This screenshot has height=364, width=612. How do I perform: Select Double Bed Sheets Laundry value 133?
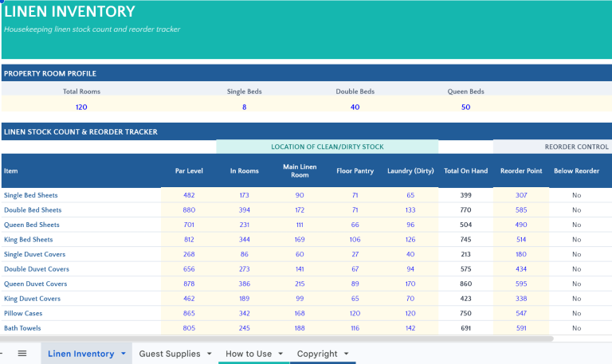coord(410,210)
